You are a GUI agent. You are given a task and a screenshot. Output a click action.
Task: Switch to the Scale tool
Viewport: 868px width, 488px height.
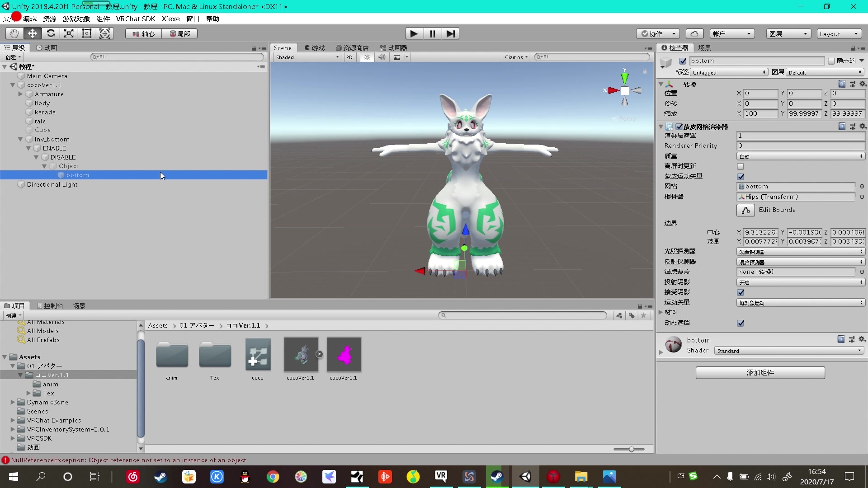pos(68,33)
